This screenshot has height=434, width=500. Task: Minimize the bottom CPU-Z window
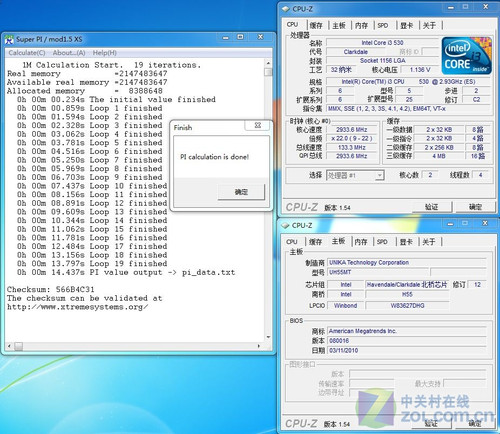(450, 224)
